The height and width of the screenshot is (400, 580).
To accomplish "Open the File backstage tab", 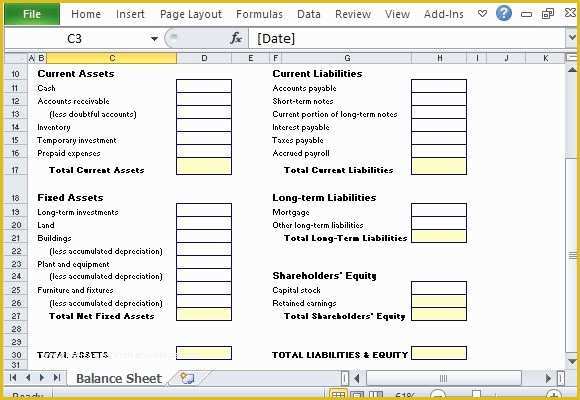I will pyautogui.click(x=32, y=14).
